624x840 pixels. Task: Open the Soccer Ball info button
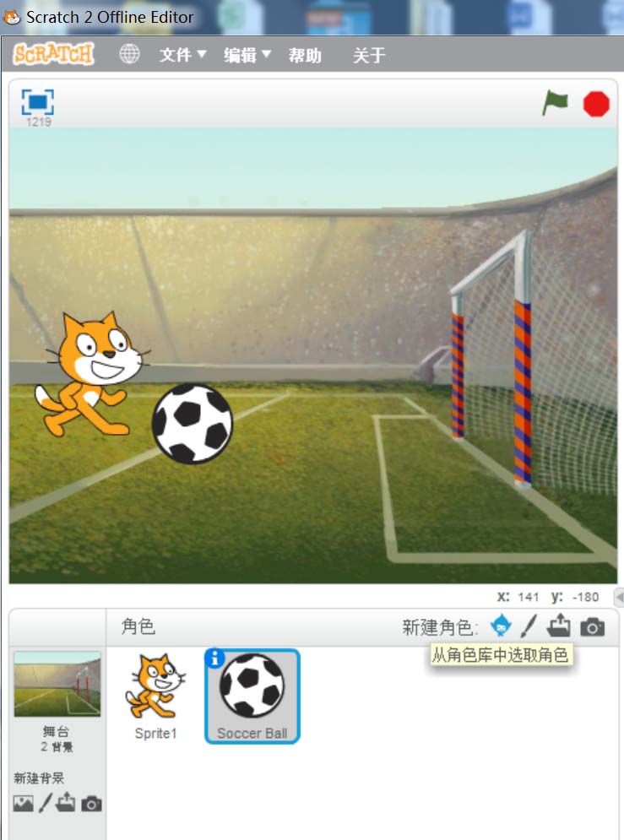[x=214, y=658]
